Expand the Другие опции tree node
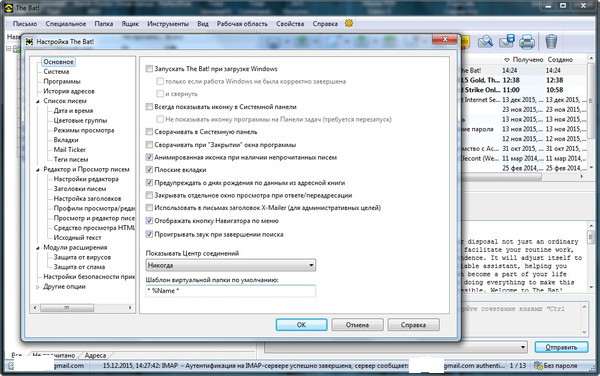This screenshot has width=600, height=376. pyautogui.click(x=38, y=287)
